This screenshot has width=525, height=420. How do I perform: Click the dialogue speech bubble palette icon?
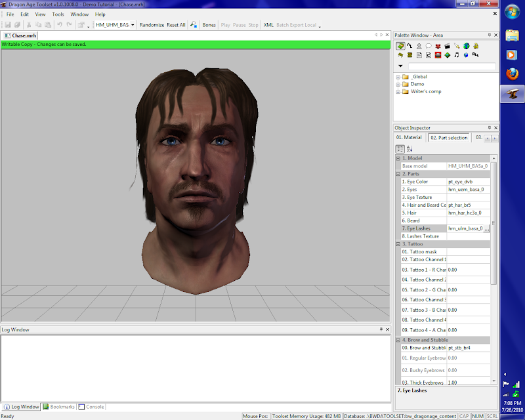[x=428, y=46]
